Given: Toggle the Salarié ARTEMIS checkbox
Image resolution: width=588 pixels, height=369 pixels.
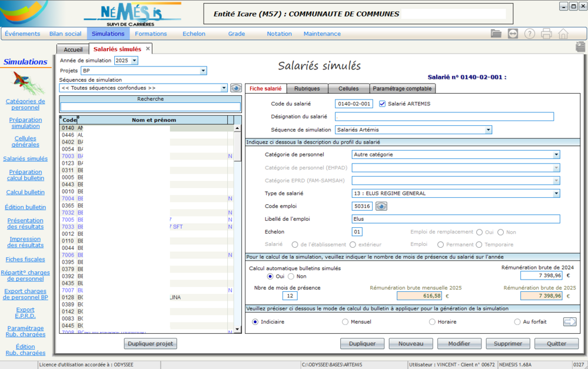Looking at the screenshot, I should [383, 104].
